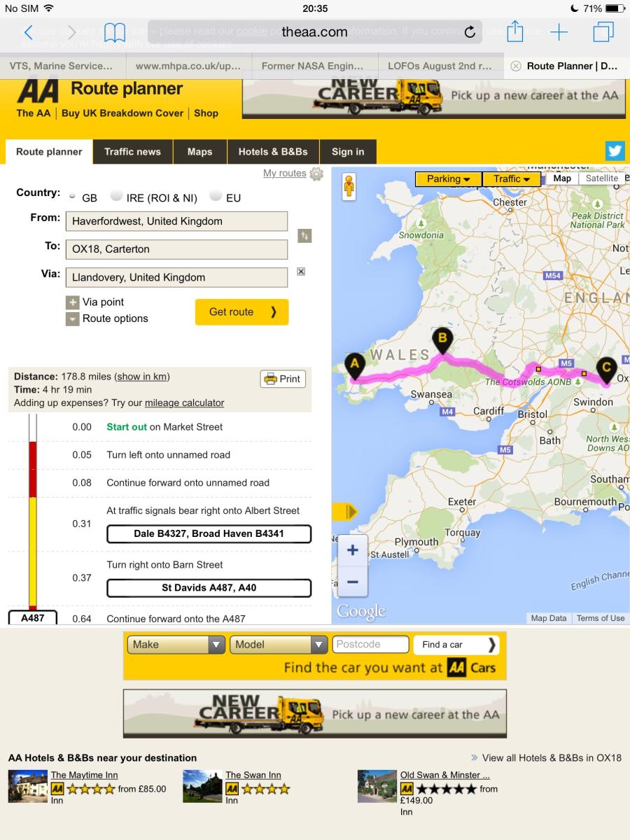Click the Get route button

[x=241, y=312]
